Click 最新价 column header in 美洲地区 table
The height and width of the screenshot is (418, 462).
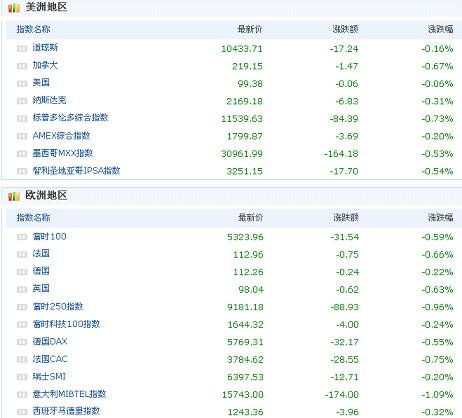[250, 29]
